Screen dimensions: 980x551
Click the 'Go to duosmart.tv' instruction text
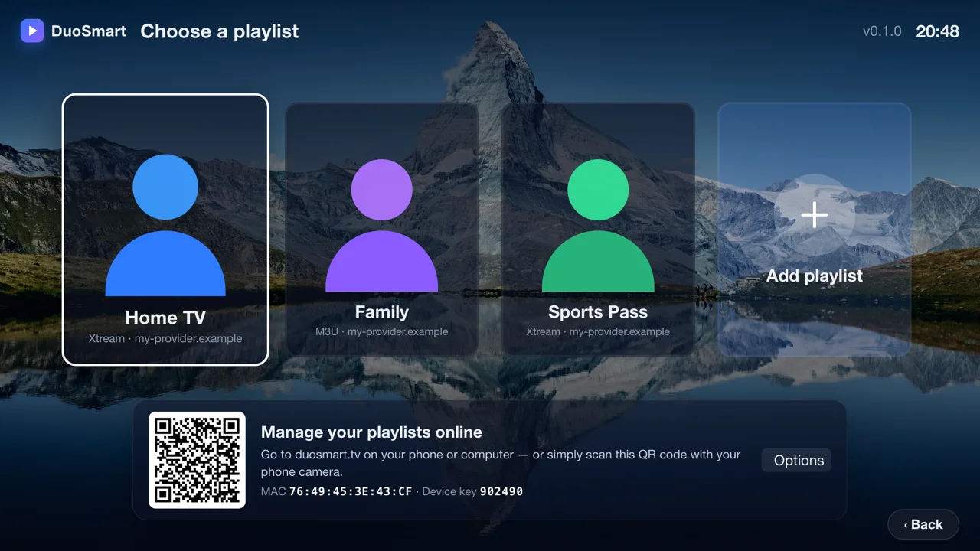(501, 463)
